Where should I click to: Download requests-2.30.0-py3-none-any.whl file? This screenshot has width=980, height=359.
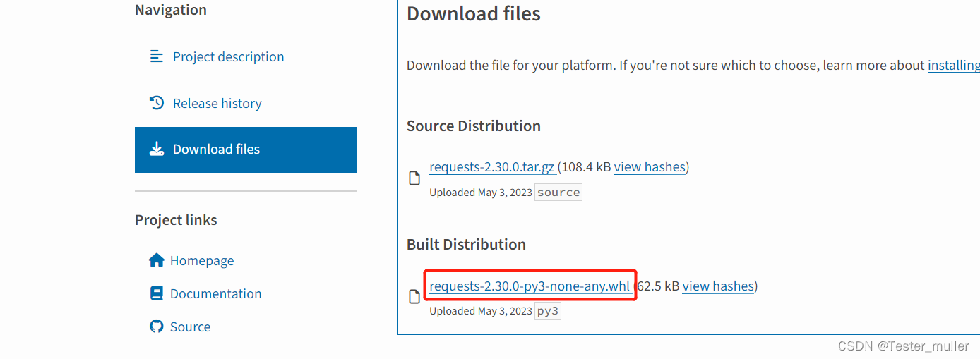pyautogui.click(x=530, y=286)
